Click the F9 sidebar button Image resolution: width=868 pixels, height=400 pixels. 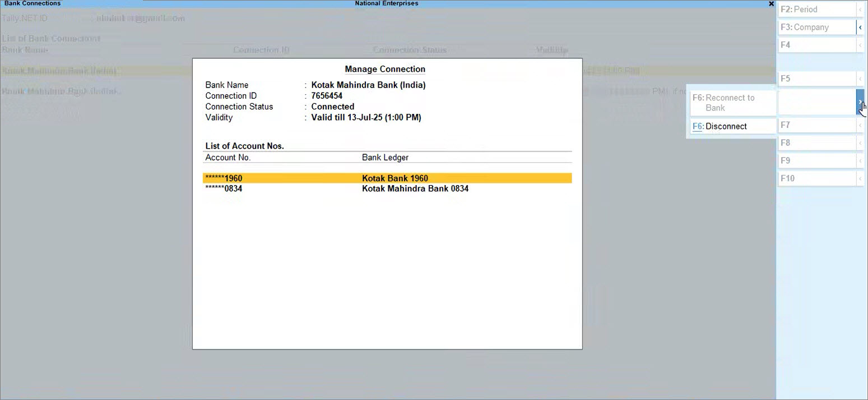pyautogui.click(x=818, y=161)
